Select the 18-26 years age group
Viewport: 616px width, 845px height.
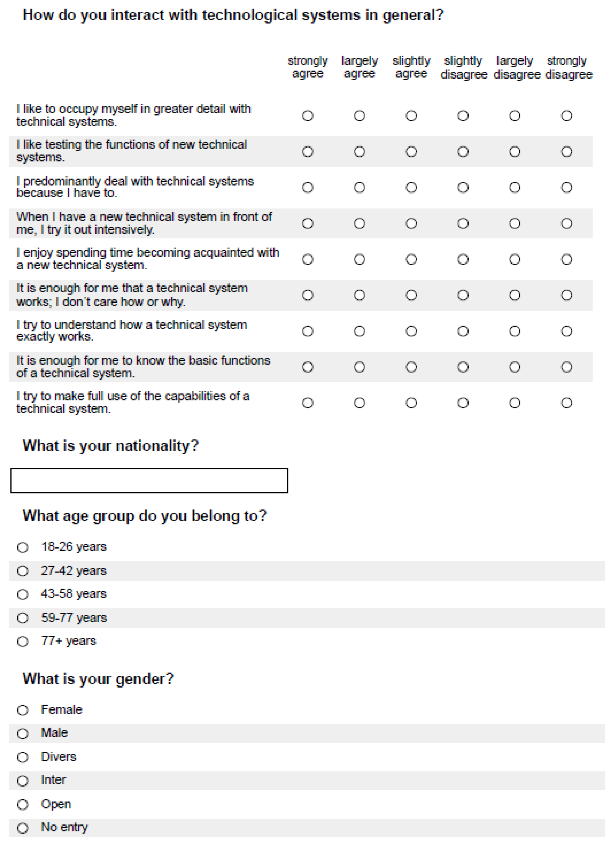pyautogui.click(x=23, y=547)
